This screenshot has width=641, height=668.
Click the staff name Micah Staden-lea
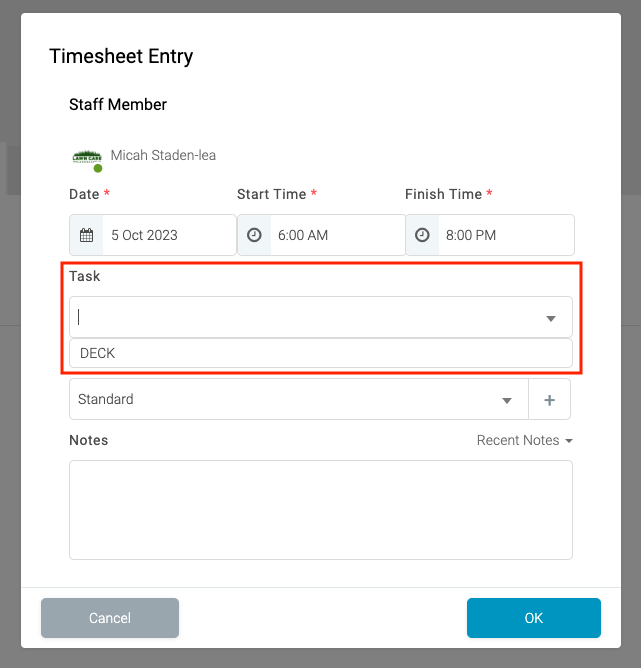[163, 155]
